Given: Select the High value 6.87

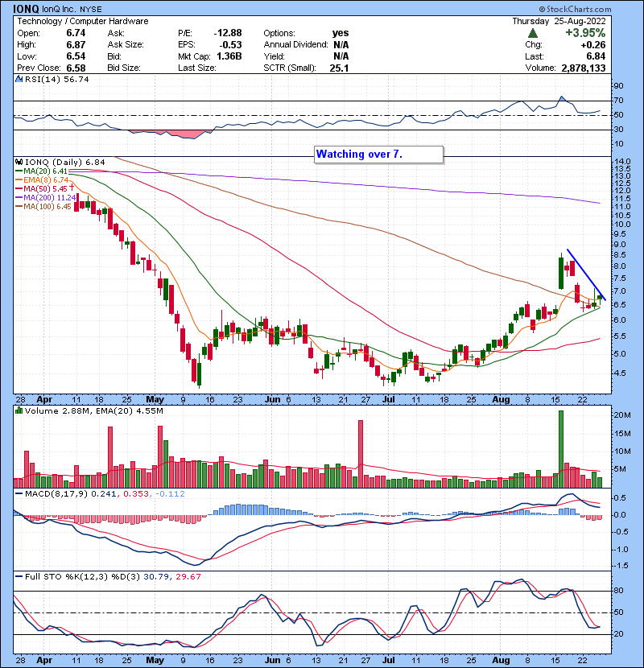Looking at the screenshot, I should click(x=76, y=45).
